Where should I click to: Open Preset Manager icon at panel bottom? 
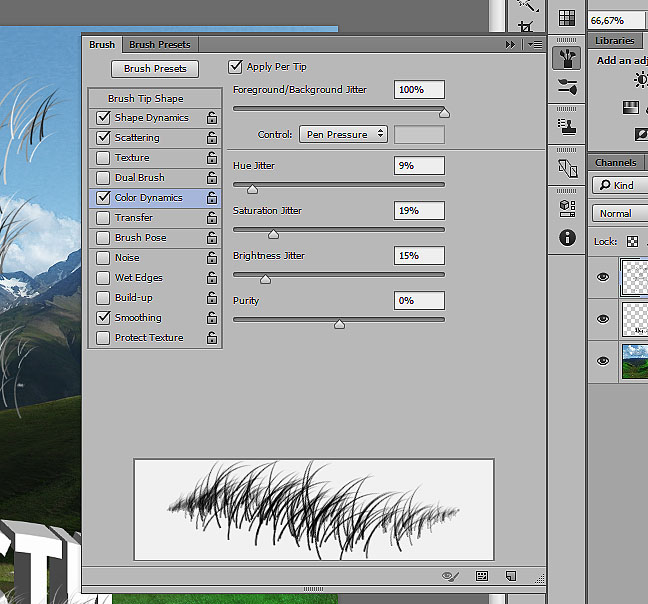[x=482, y=576]
